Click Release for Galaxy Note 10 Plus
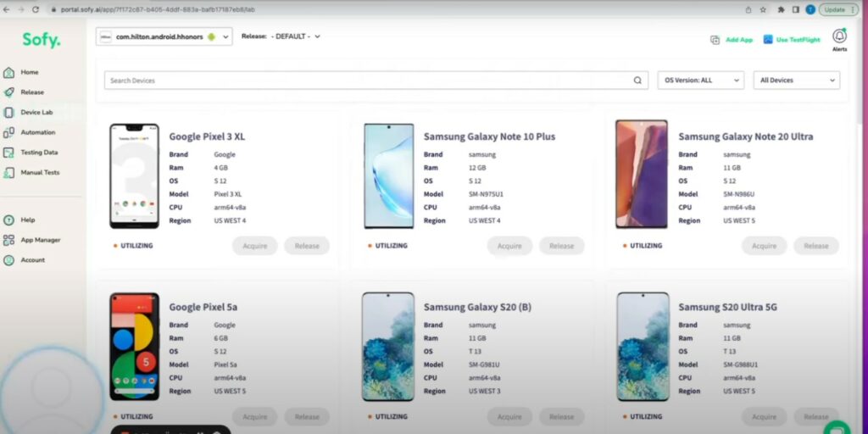Viewport: 868px width, 434px height. point(561,246)
